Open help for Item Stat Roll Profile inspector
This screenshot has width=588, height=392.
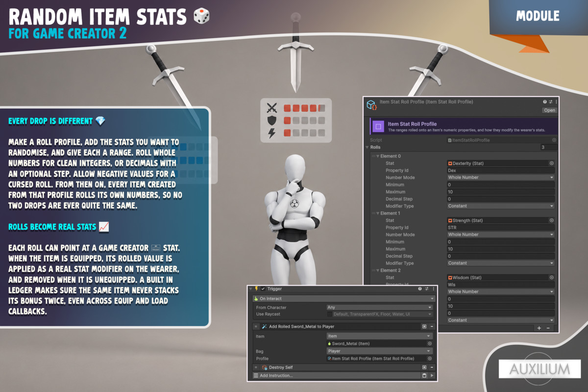point(545,102)
